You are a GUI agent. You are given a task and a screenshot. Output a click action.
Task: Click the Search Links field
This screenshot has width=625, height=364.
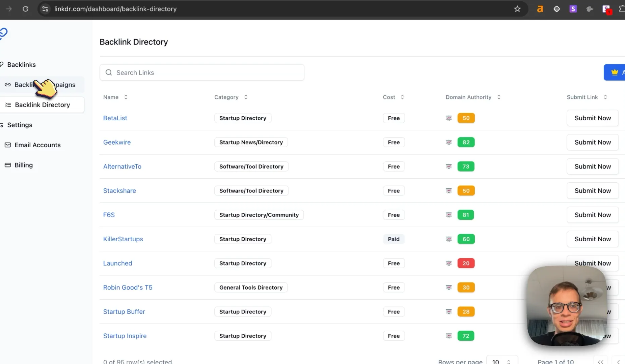pos(202,72)
